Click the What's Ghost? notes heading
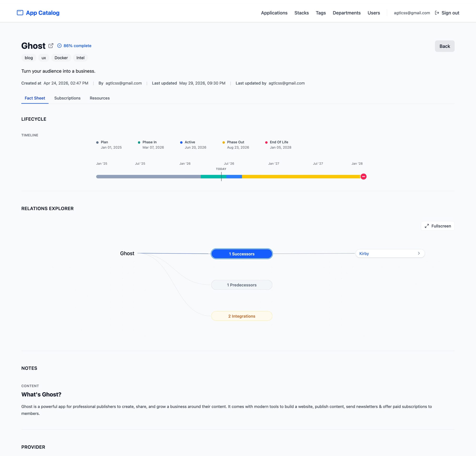The image size is (476, 456). point(41,394)
